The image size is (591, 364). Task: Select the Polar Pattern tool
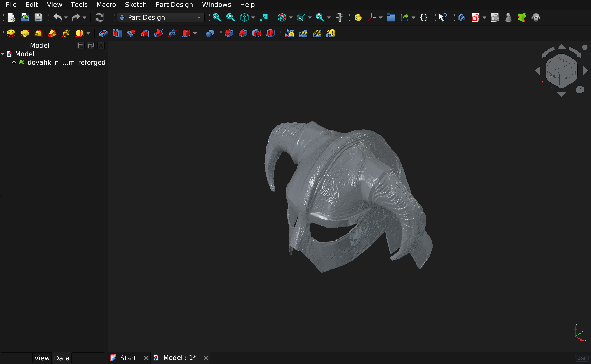tap(317, 33)
